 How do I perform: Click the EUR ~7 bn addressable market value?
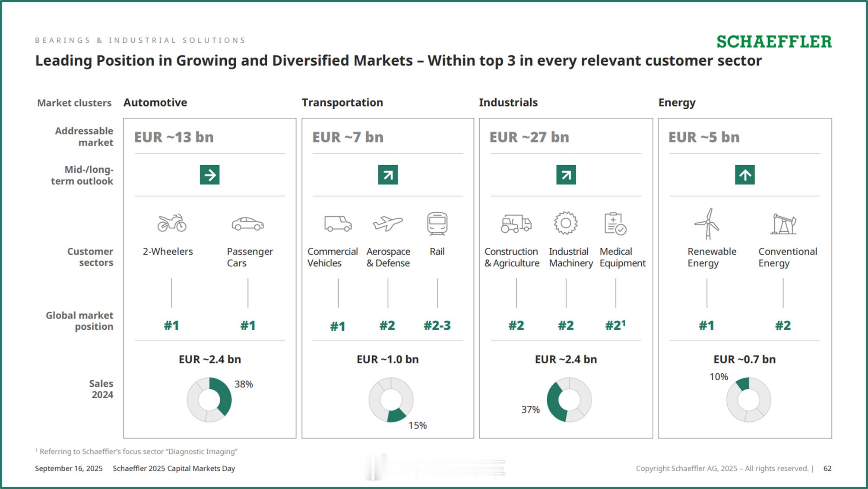(348, 137)
